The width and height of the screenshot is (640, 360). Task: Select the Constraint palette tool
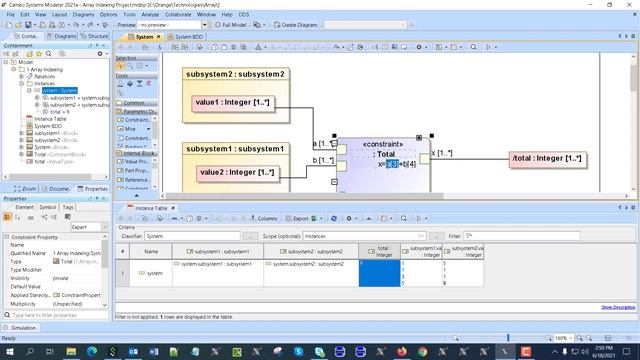[x=133, y=120]
